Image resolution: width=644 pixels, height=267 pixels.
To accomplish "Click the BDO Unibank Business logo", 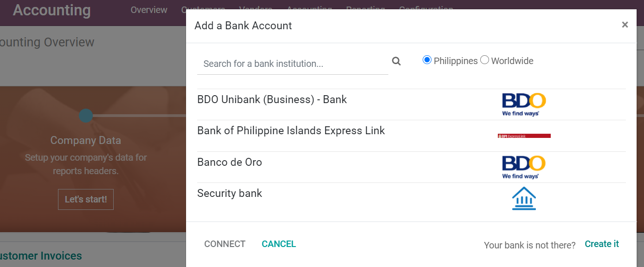I will [524, 104].
